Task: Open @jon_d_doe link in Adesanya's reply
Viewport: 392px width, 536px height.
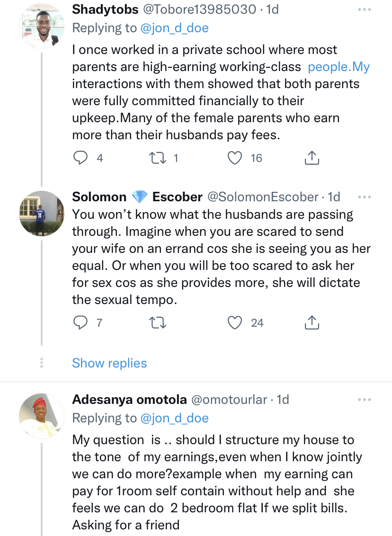Action: point(174,418)
